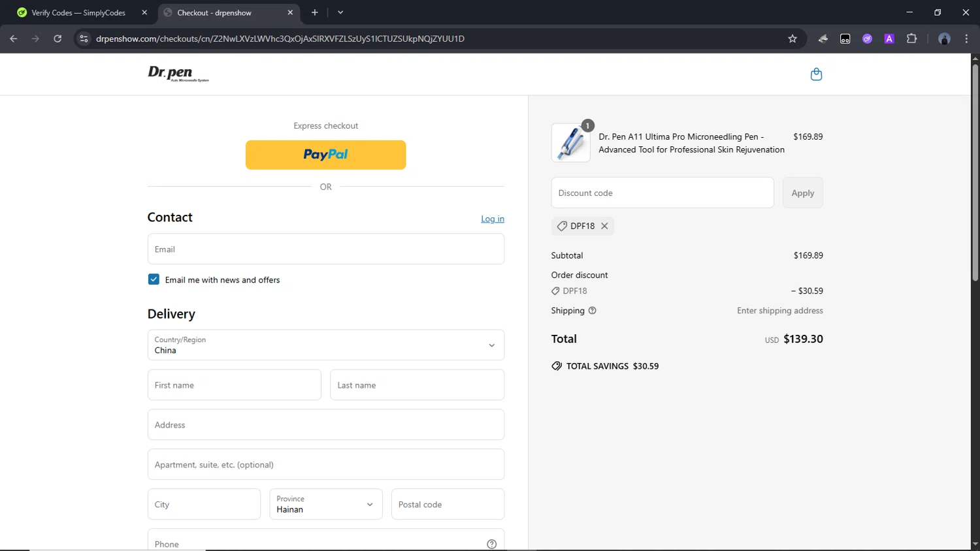Open the Country/Region dropdown

pos(326,345)
